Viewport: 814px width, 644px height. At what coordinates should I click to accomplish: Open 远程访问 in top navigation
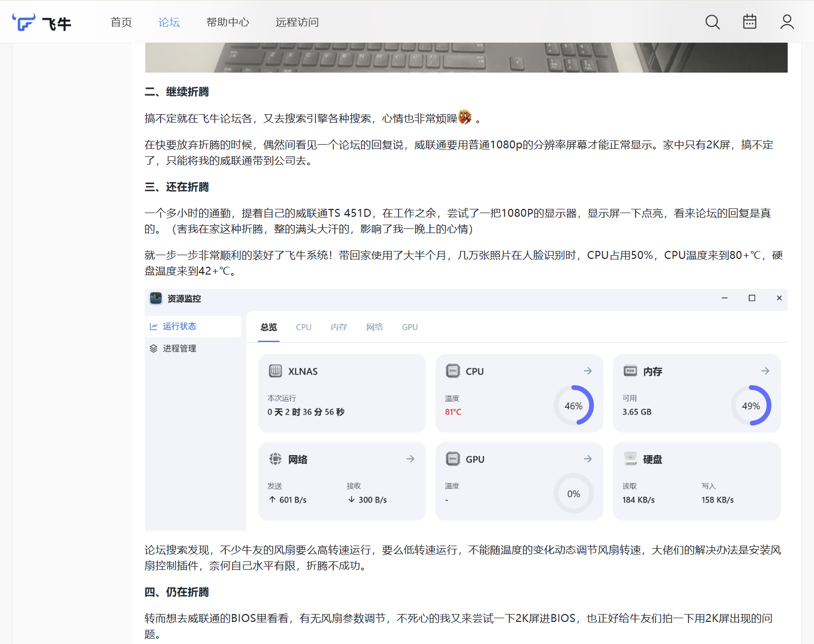[x=297, y=22]
